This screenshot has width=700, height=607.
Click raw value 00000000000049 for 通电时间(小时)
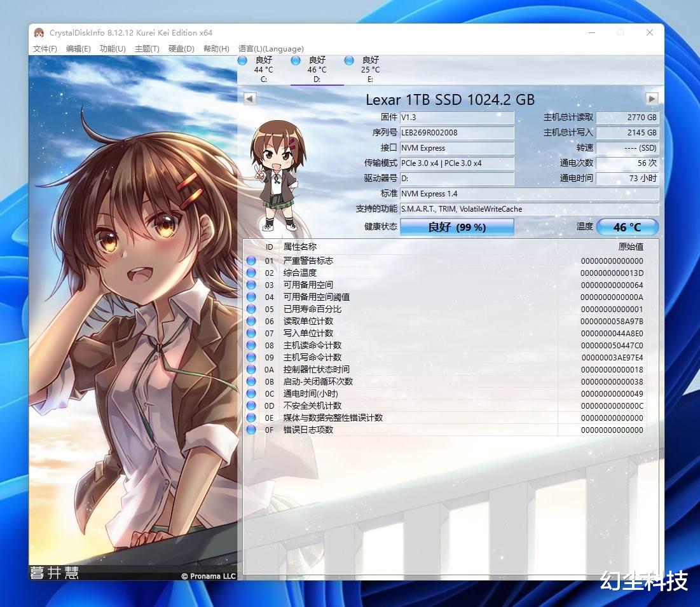pos(612,393)
